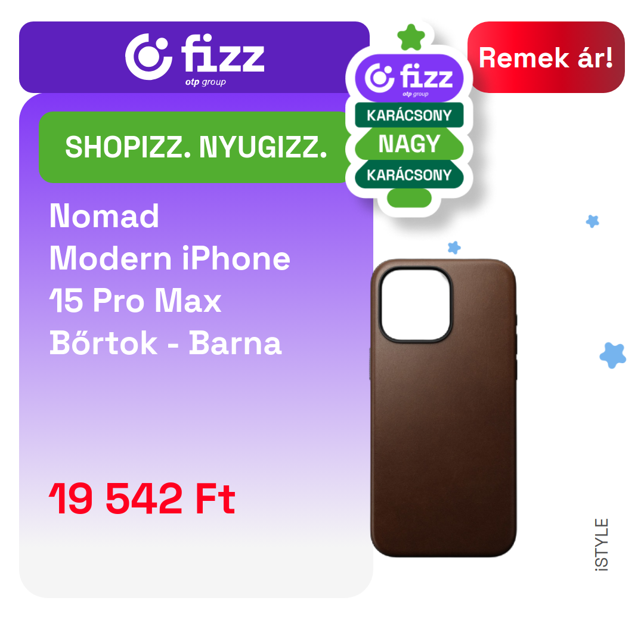The image size is (644, 644).
Task: Click the circular fizz symbol in header
Action: [148, 57]
